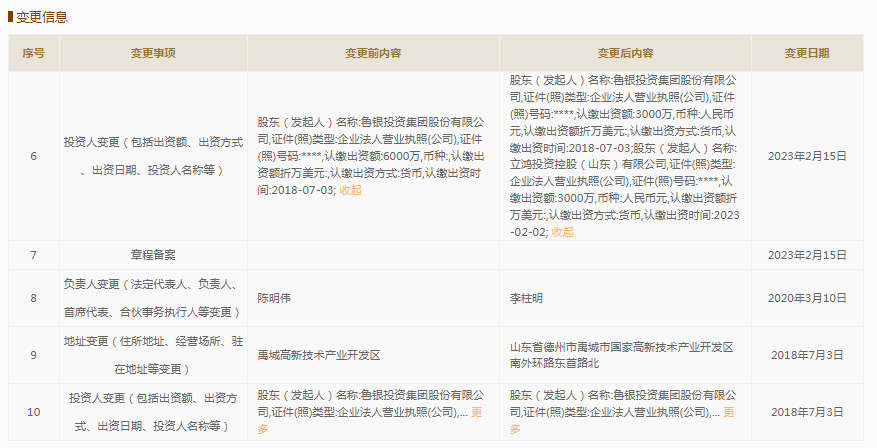Click the name 陈明伟 in row 8
The image size is (877, 448).
pyautogui.click(x=277, y=298)
